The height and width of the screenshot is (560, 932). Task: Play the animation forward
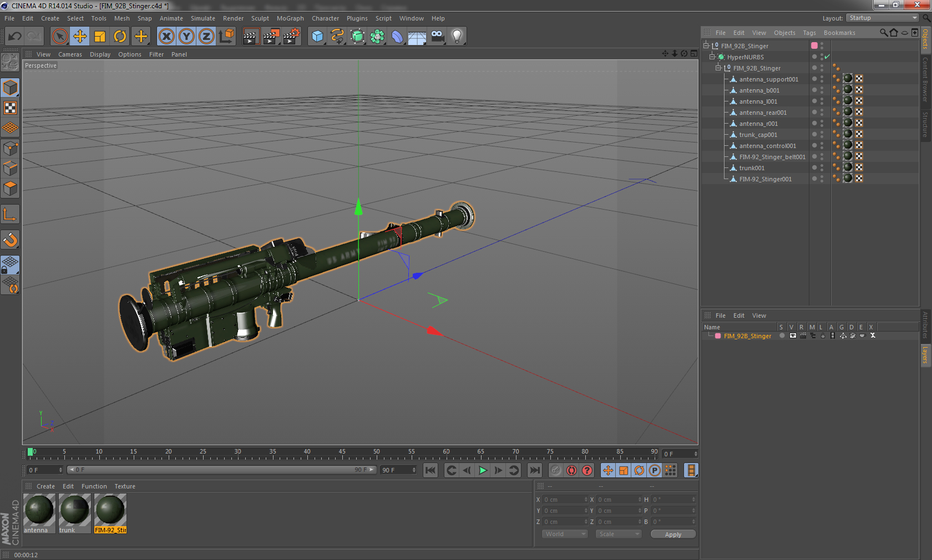pos(483,470)
